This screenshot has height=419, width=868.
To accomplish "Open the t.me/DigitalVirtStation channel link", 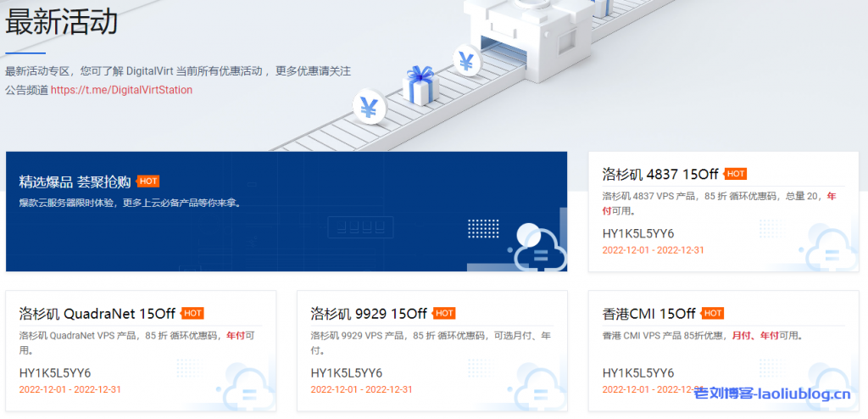I will coord(122,90).
